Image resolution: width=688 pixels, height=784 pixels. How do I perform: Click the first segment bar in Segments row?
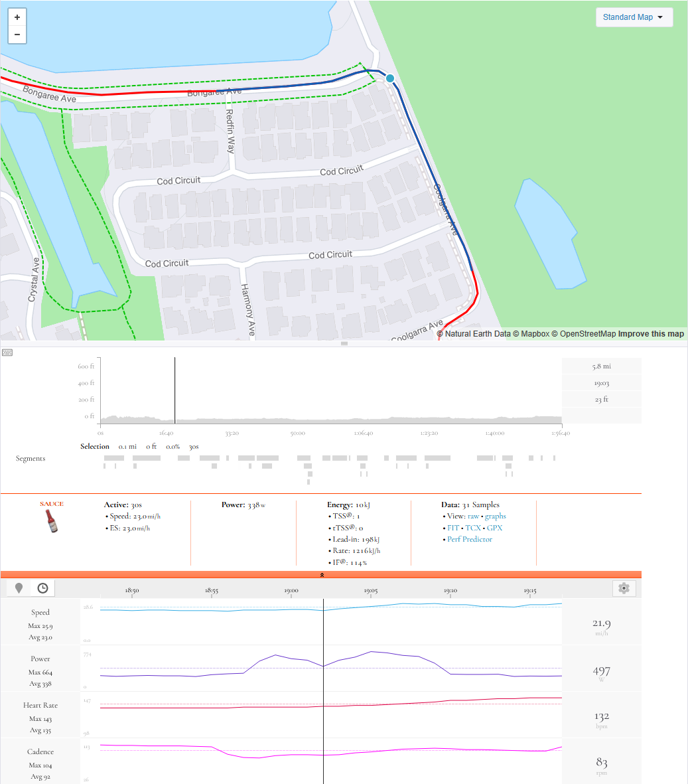tap(114, 458)
